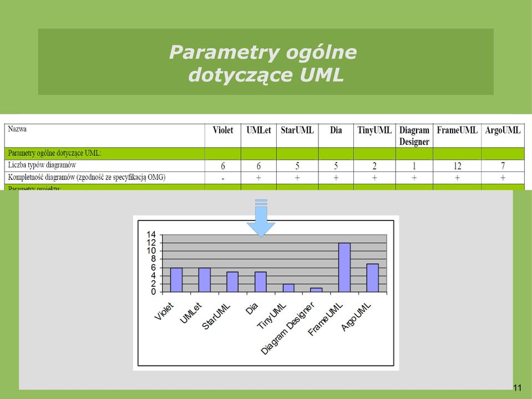The height and width of the screenshot is (399, 532).
Task: Click the slide number 11
Action: pyautogui.click(x=517, y=388)
